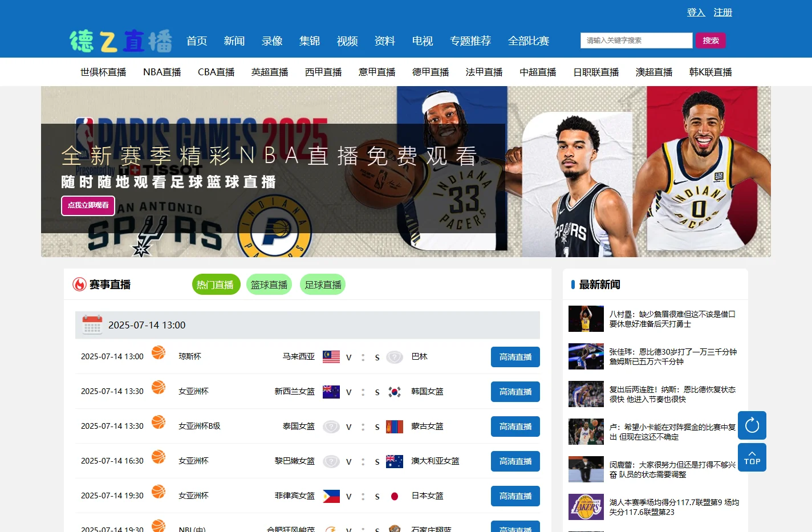Click the 搜索 search button

click(x=710, y=40)
